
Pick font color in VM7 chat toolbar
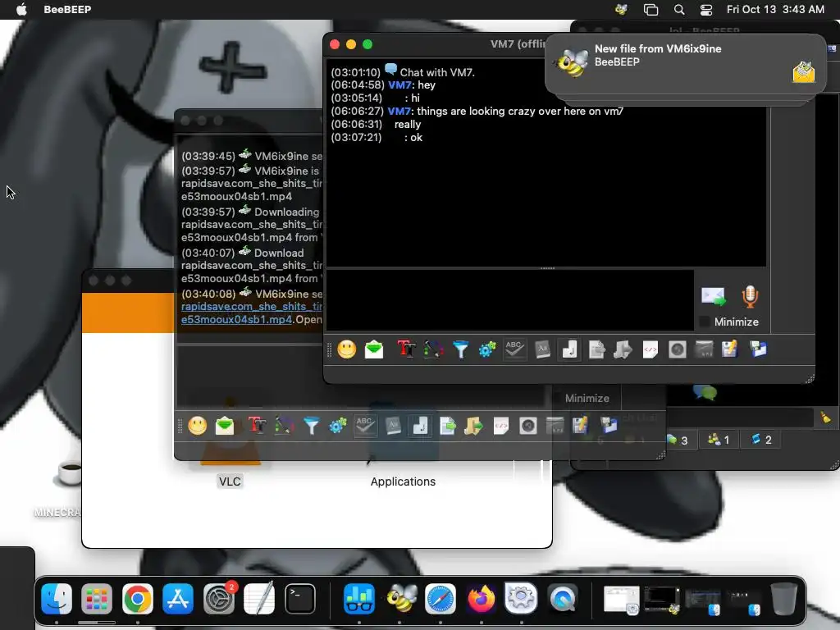433,349
